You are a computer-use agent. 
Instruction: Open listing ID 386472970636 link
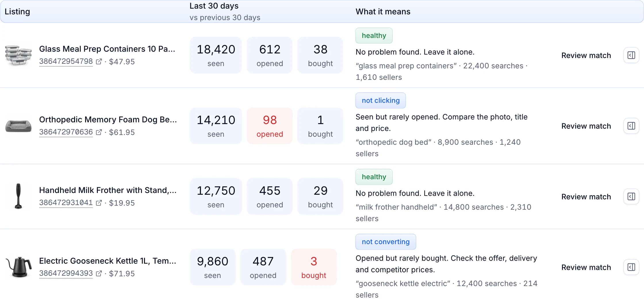pyautogui.click(x=66, y=132)
